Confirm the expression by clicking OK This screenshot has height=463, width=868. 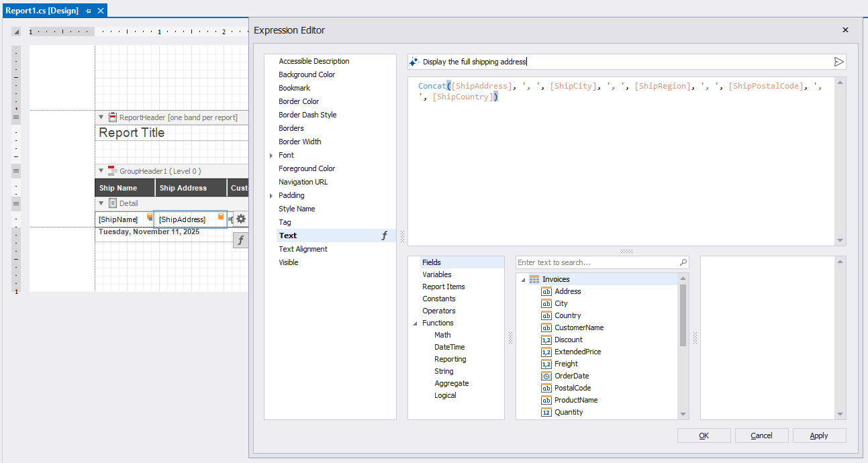click(x=704, y=435)
